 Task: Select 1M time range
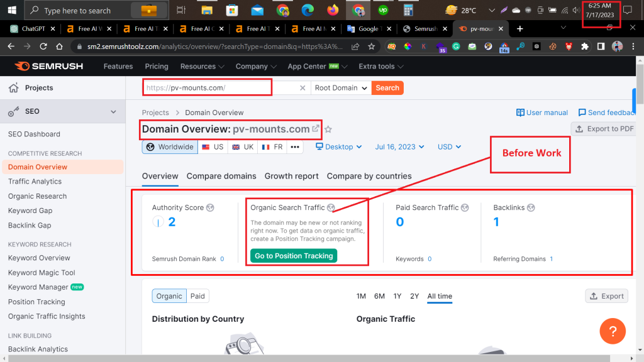tap(361, 296)
